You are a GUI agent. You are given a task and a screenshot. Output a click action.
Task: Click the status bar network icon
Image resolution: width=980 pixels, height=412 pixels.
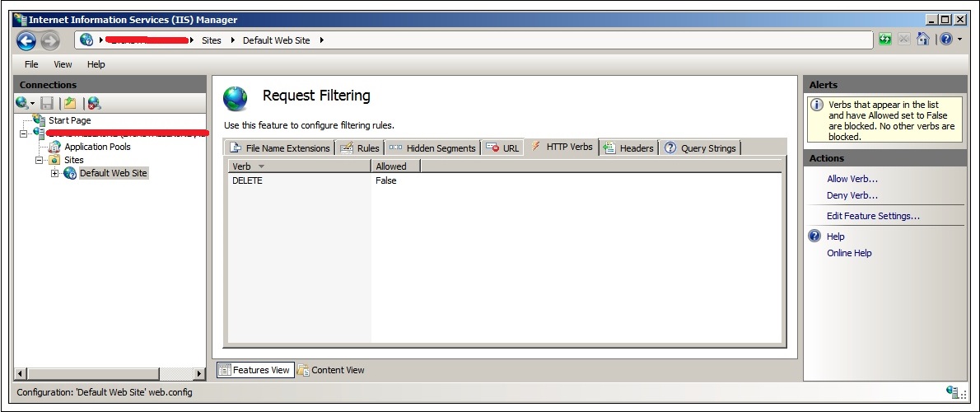point(954,392)
